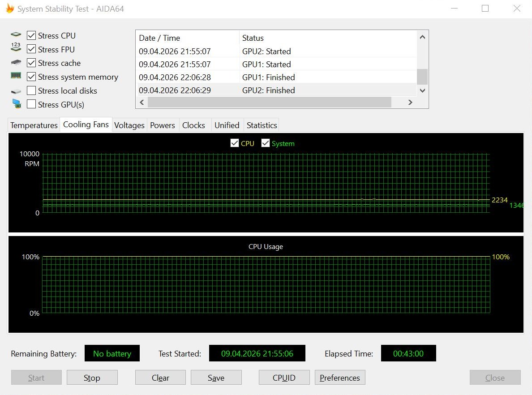
Task: Disable the Stress CPU checkbox
Action: pos(31,35)
